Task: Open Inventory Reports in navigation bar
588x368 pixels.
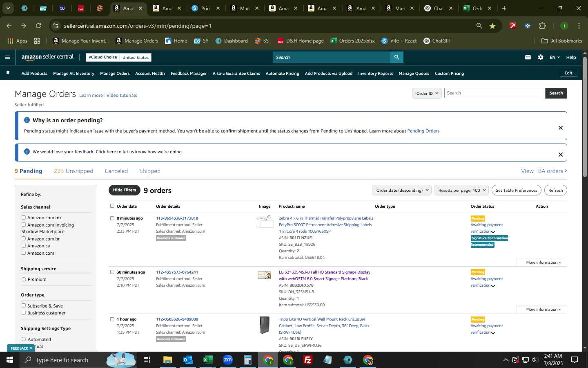Action: click(375, 73)
